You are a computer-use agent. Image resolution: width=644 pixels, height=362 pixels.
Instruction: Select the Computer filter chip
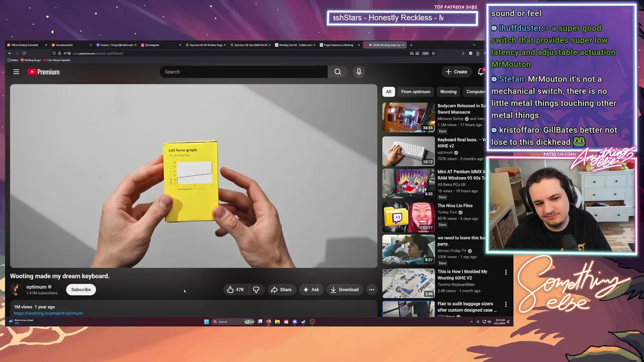475,92
